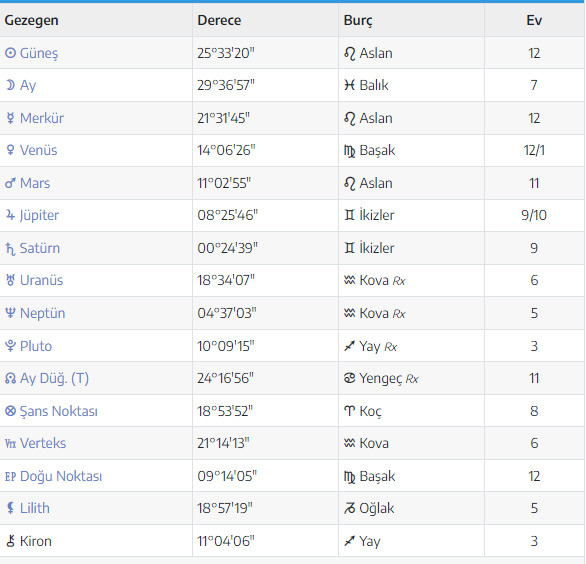Open the Şans Noktası link
Screen dimensions: 586x564
coord(59,412)
